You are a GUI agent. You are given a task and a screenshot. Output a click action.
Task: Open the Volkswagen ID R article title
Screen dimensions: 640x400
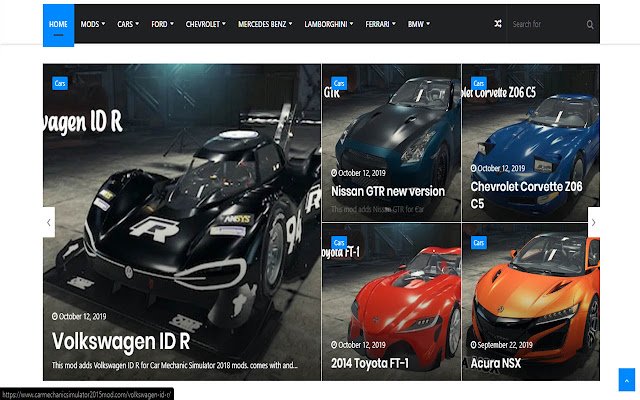coord(121,341)
